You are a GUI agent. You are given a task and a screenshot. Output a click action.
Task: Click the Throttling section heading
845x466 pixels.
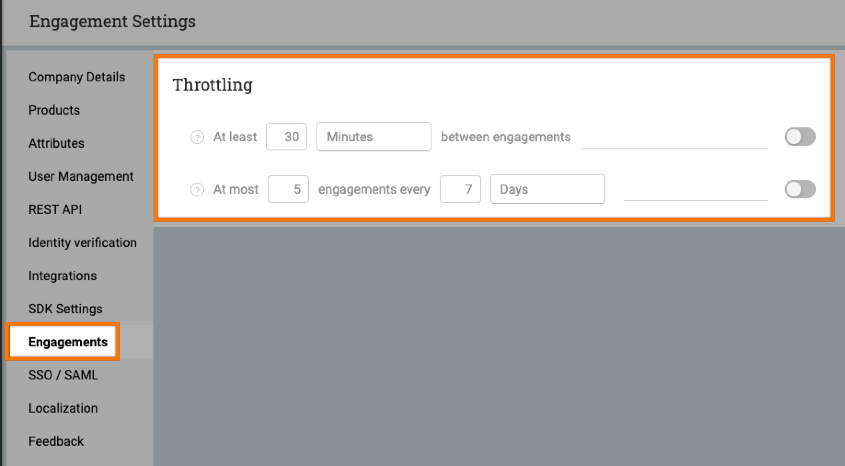212,85
